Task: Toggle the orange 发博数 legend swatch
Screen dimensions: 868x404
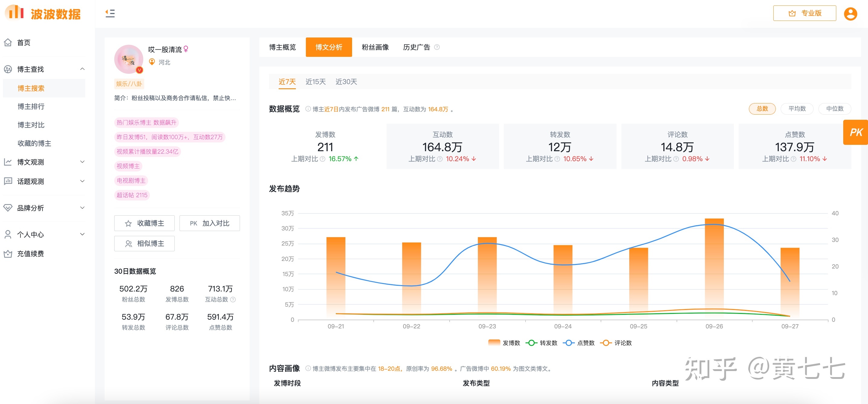Action: 494,343
